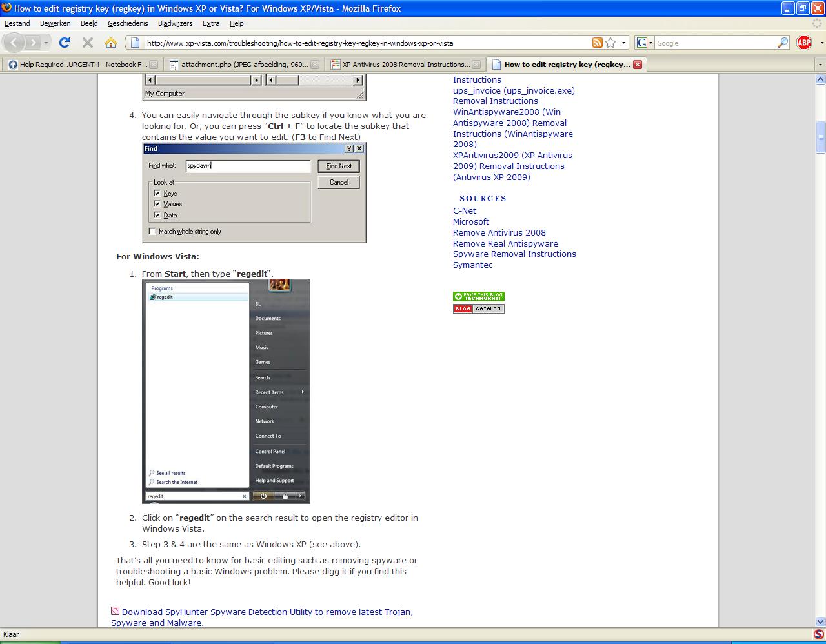Click the Back navigation arrow

pyautogui.click(x=15, y=43)
